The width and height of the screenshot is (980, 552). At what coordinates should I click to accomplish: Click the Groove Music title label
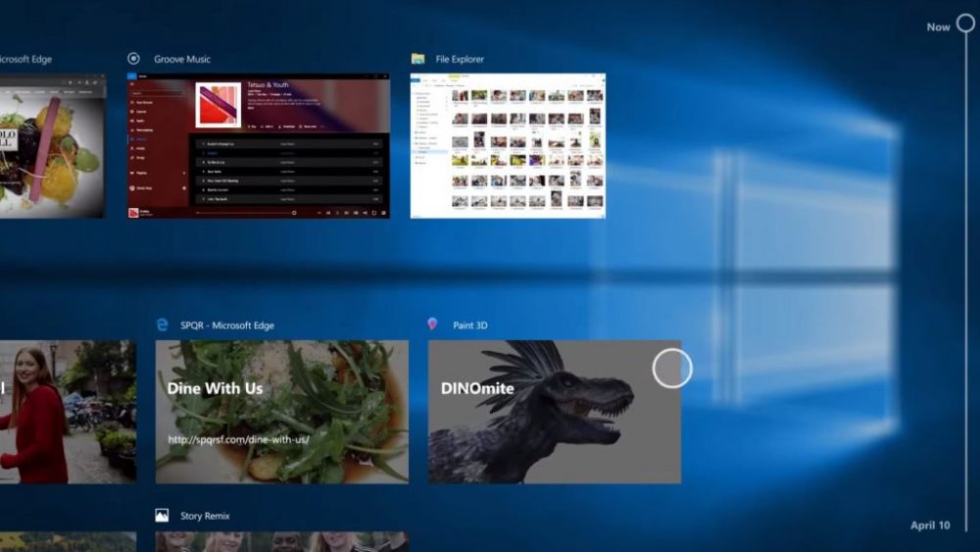pos(182,59)
